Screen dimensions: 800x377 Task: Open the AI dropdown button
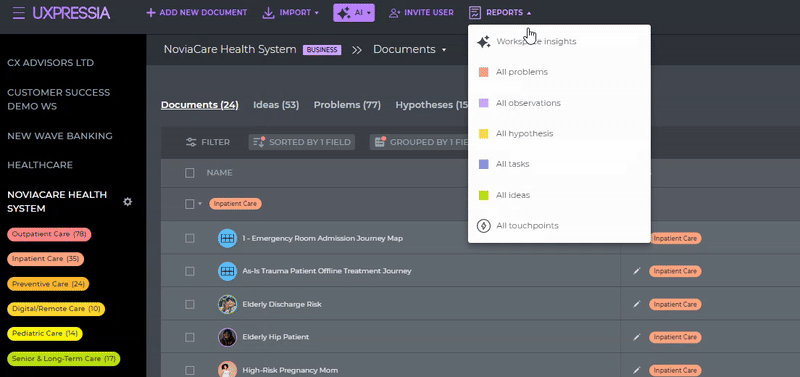(354, 13)
